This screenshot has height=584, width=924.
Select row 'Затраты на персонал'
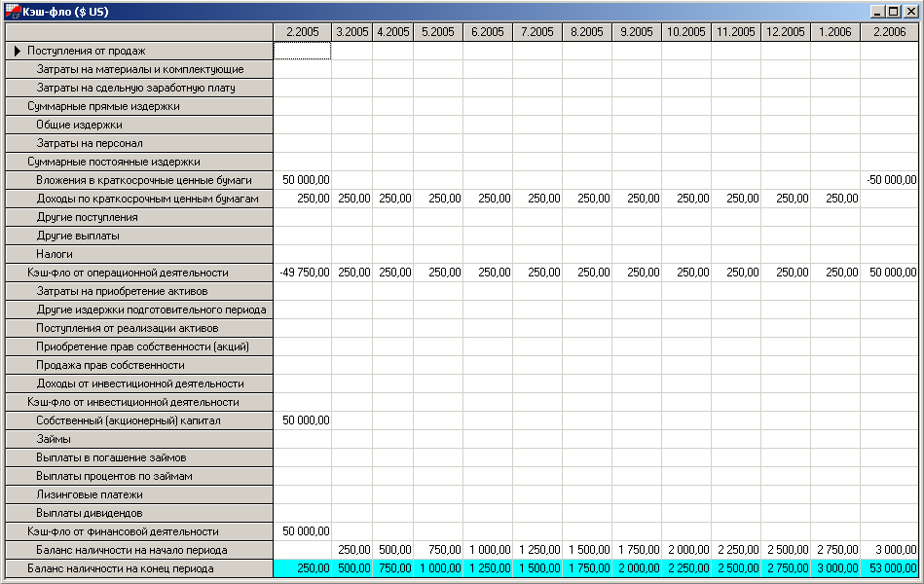click(x=139, y=143)
